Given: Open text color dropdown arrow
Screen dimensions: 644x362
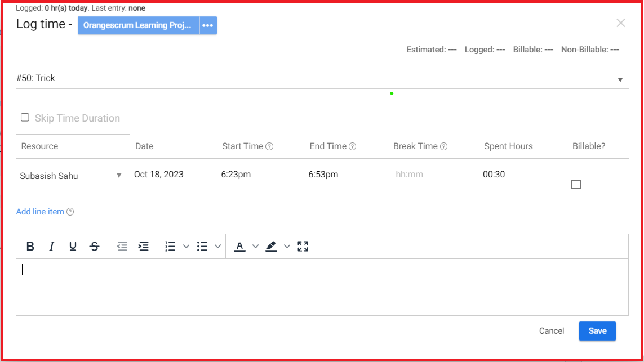Looking at the screenshot, I should 255,246.
